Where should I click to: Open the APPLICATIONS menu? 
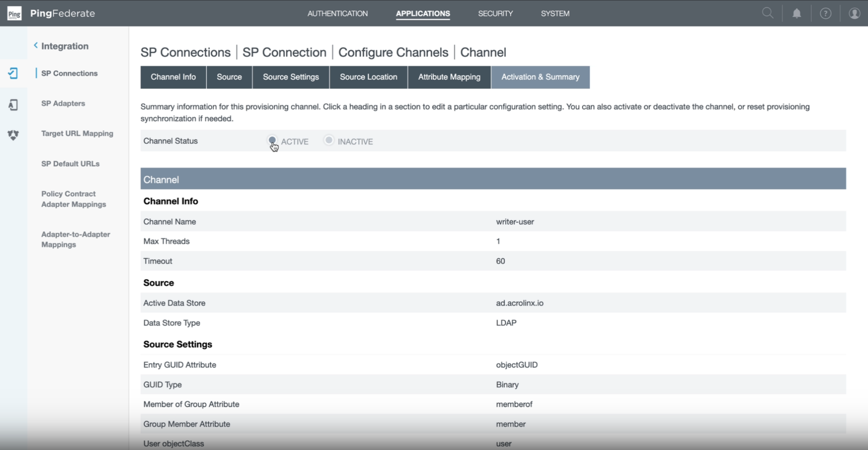[423, 13]
